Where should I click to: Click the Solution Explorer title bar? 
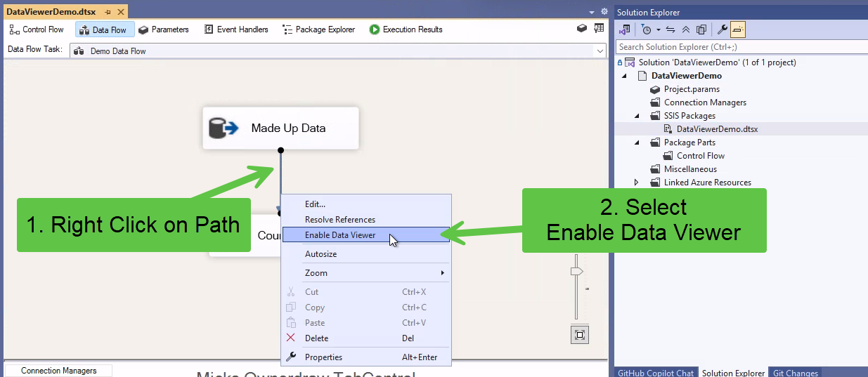coord(741,12)
